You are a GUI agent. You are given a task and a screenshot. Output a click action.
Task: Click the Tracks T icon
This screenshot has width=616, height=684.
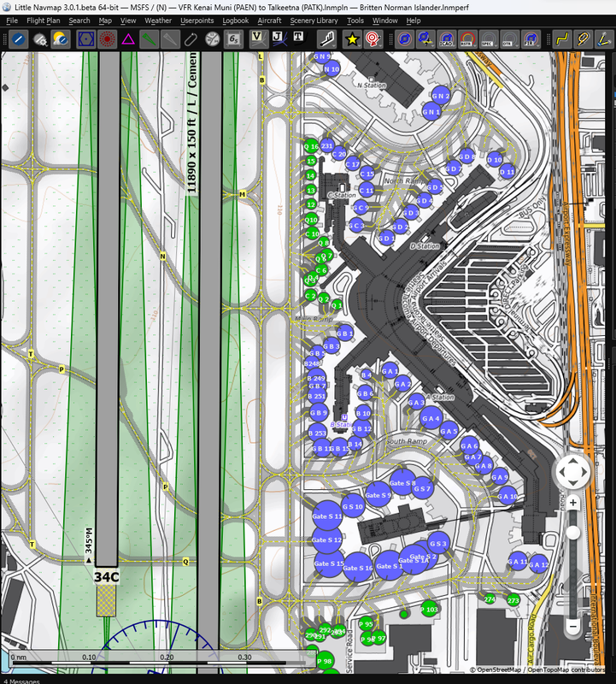click(300, 39)
